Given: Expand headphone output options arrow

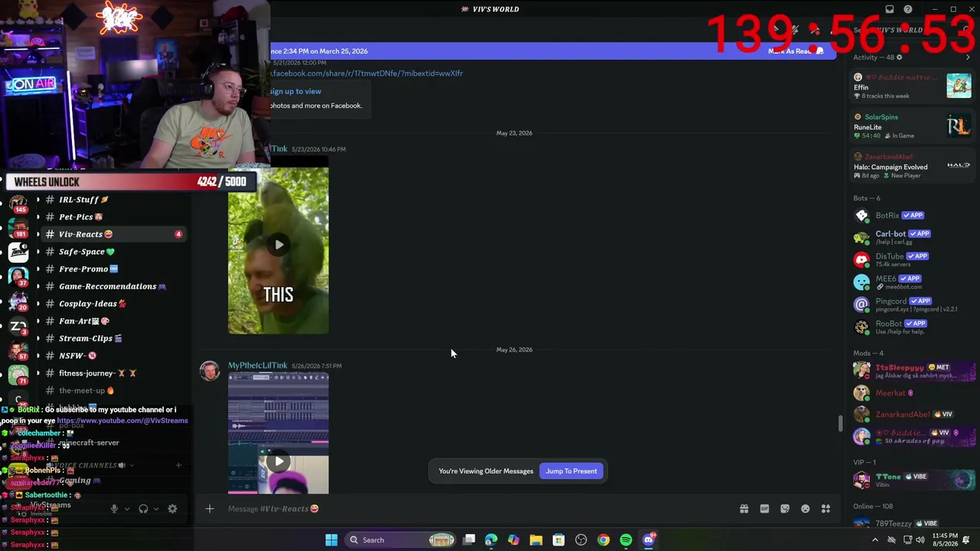Looking at the screenshot, I should coord(156,509).
